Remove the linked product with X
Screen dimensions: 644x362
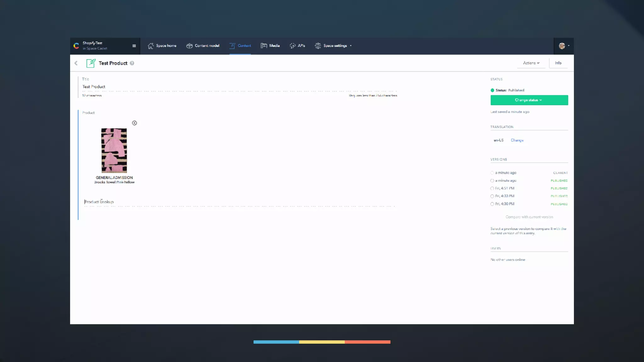tap(135, 123)
